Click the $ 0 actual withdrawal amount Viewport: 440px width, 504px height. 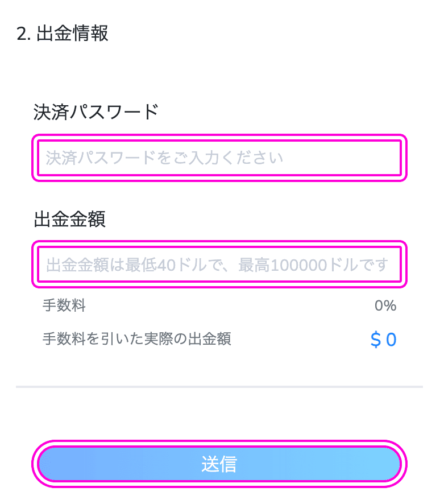384,340
